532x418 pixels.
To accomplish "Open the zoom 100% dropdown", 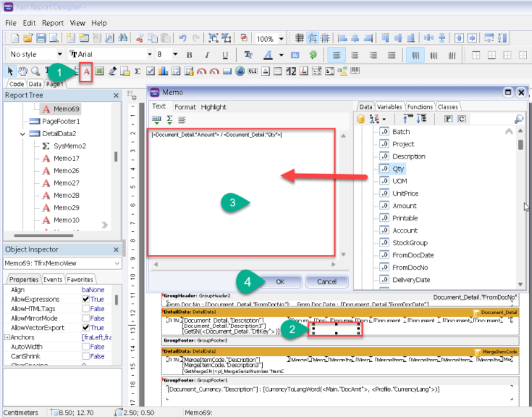I will [281, 39].
